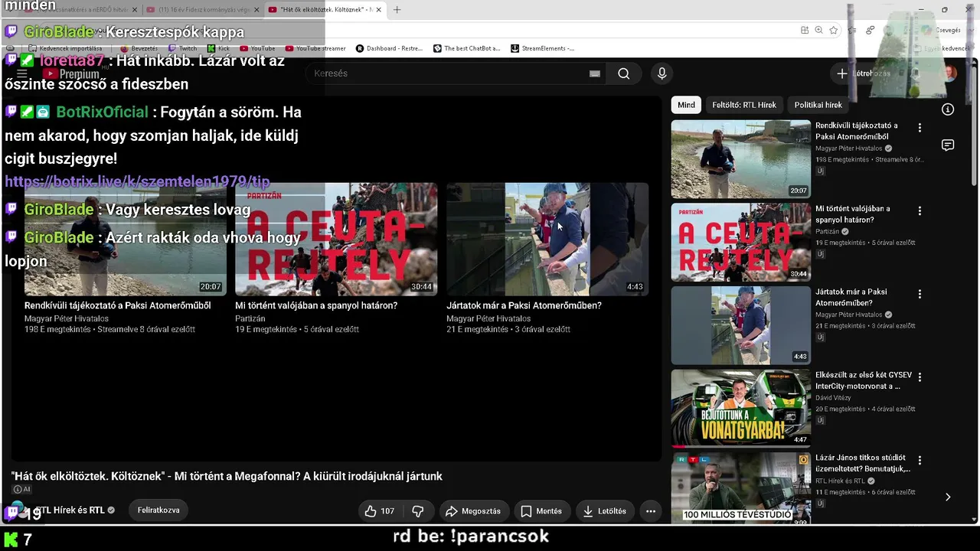Screen dimensions: 980x551
Task: Open the more actions ellipsis under video
Action: [x=651, y=510]
